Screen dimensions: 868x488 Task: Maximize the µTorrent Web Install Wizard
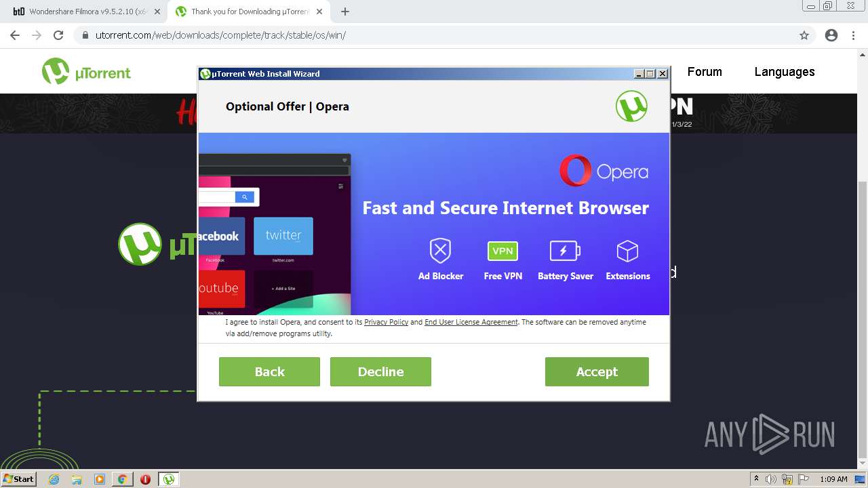point(650,74)
